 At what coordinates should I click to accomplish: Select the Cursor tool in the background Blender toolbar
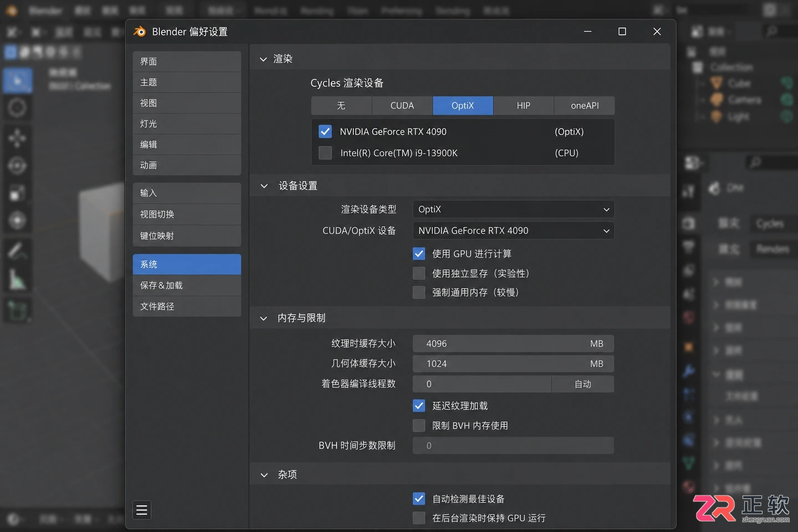(17, 108)
